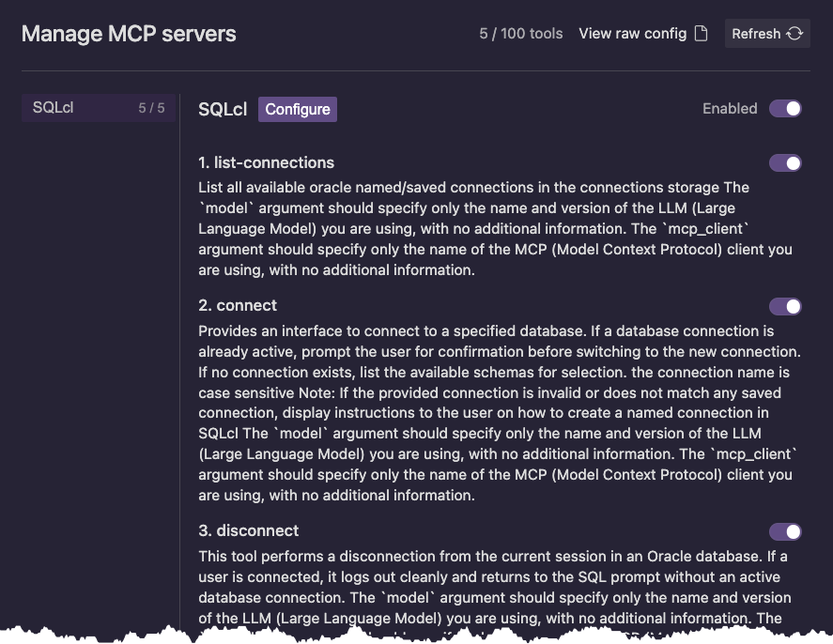Click the SQLcl heading next to Configure

tap(223, 109)
